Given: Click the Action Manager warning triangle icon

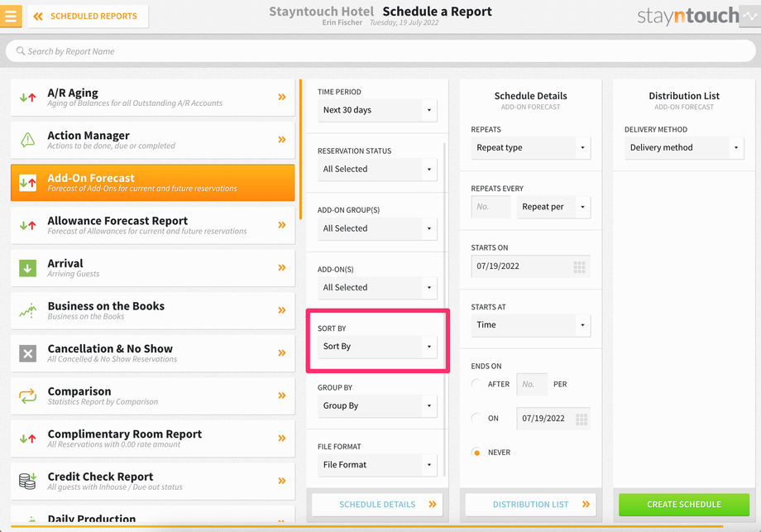Looking at the screenshot, I should (x=27, y=140).
